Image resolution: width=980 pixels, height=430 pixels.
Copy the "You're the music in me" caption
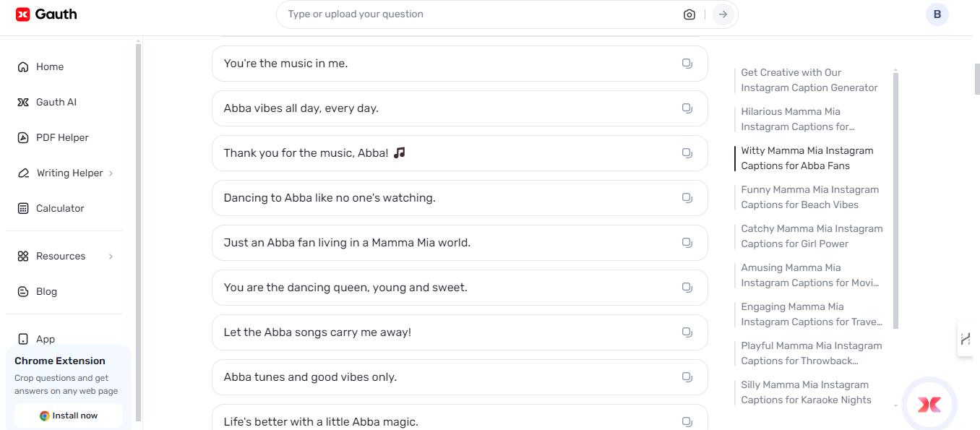pos(687,64)
